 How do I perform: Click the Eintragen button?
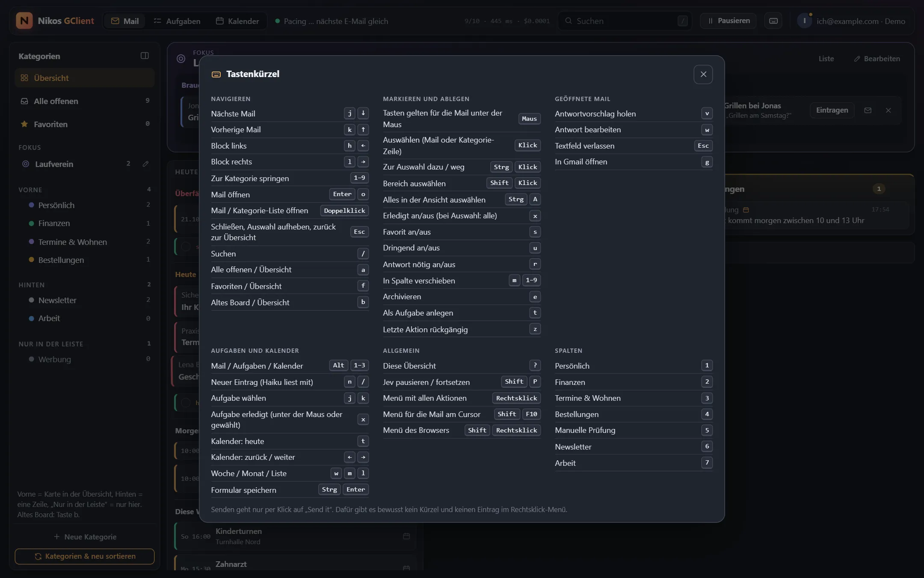pos(832,110)
